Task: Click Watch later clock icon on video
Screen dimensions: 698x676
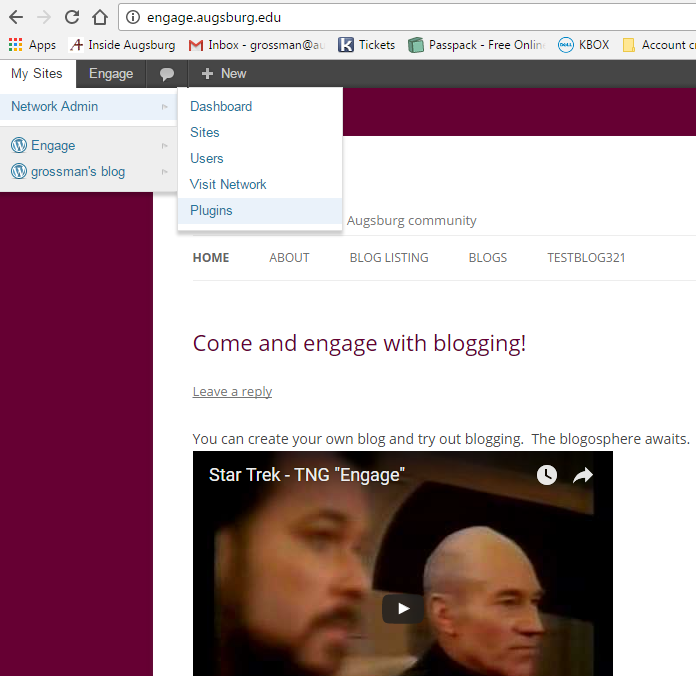Action: tap(547, 475)
